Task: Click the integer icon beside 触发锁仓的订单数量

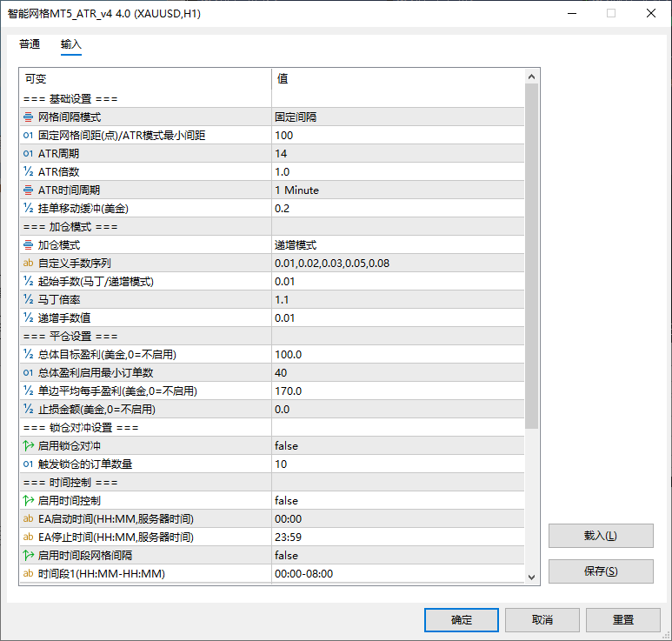Action: 29,464
